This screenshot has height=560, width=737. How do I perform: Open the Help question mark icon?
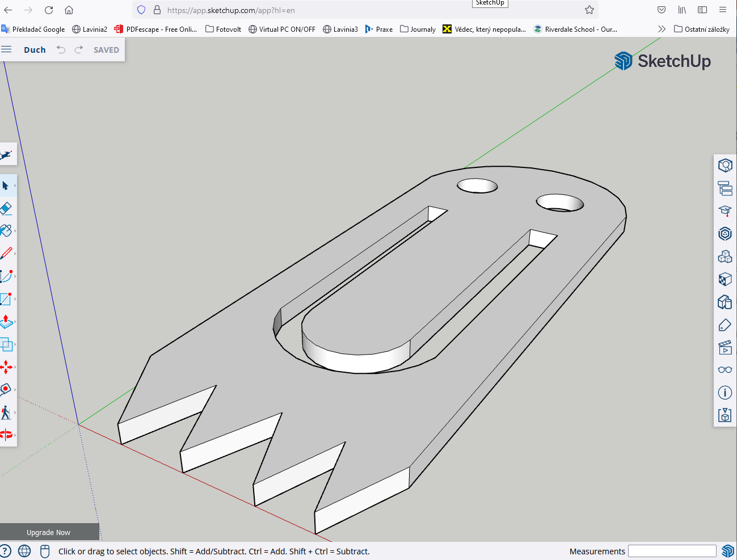(5, 551)
